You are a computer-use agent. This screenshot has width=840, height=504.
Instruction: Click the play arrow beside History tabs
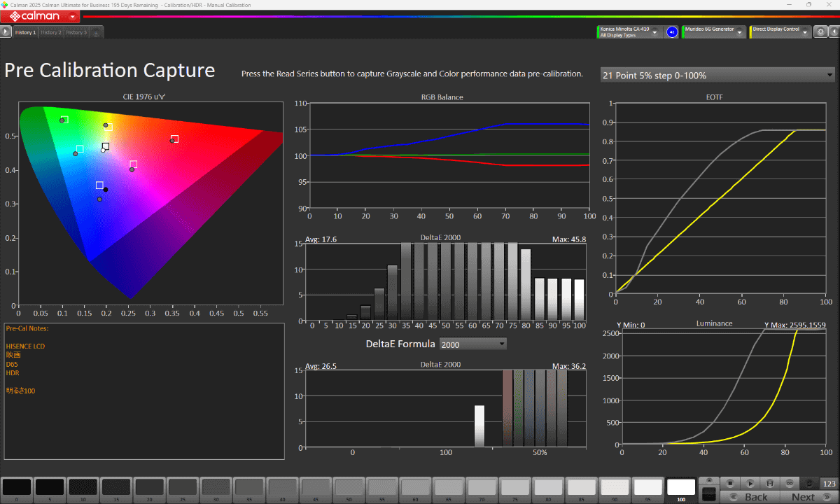point(6,32)
